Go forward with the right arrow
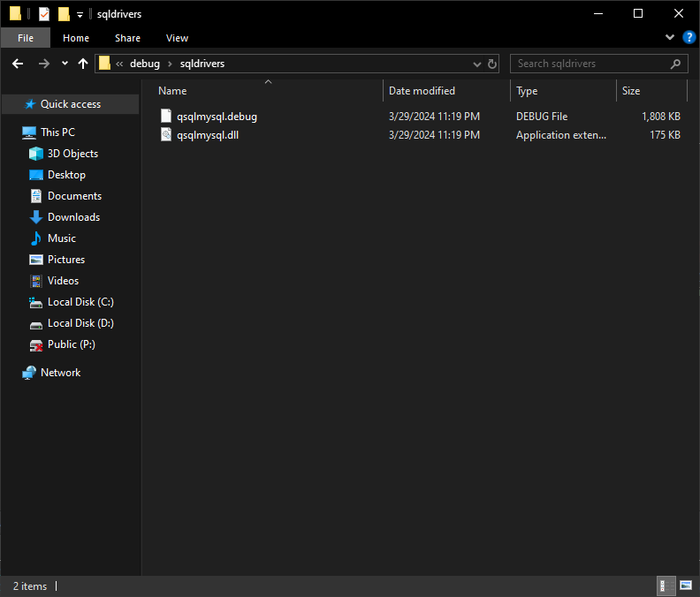The height and width of the screenshot is (597, 700). 44,64
